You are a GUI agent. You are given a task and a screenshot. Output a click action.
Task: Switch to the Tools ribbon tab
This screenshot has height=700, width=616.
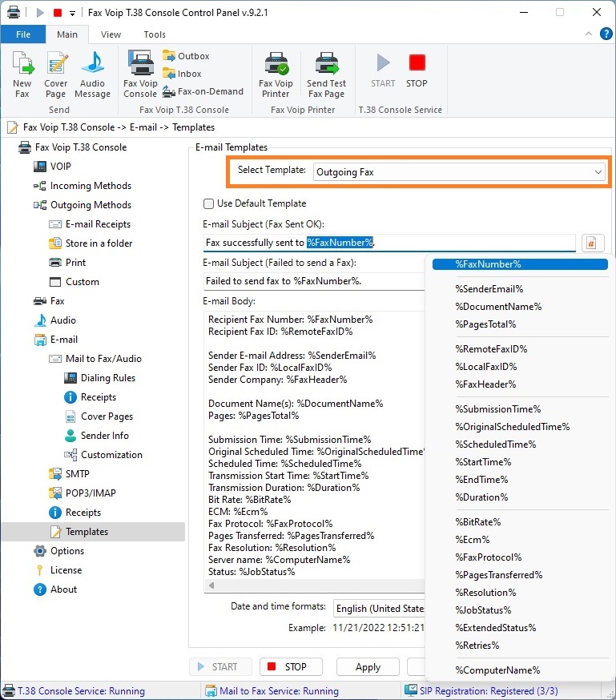[x=155, y=34]
